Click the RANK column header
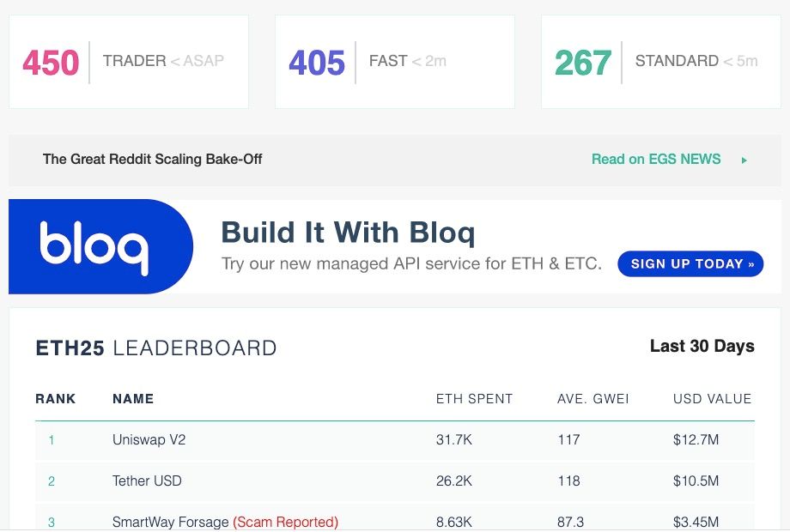The width and height of the screenshot is (790, 532). point(56,399)
